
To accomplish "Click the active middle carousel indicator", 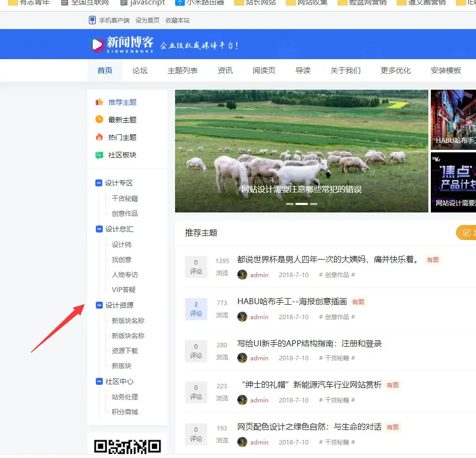I will (301, 204).
